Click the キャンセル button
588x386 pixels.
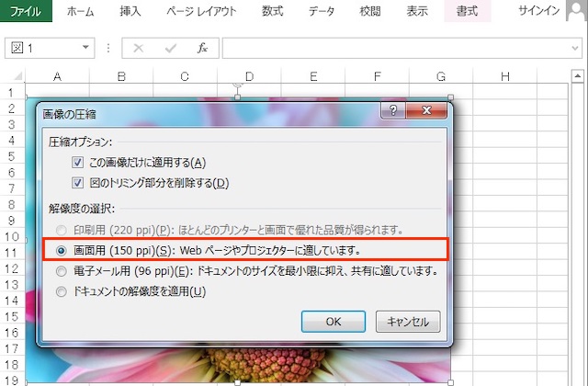tap(408, 321)
